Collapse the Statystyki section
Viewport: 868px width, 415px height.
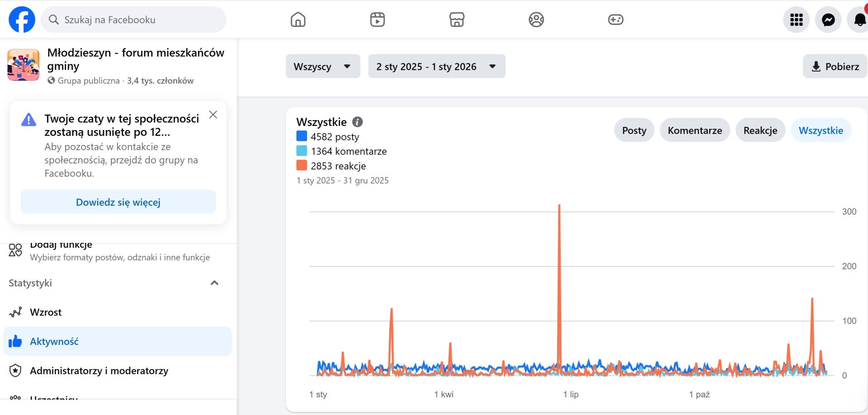(x=215, y=283)
